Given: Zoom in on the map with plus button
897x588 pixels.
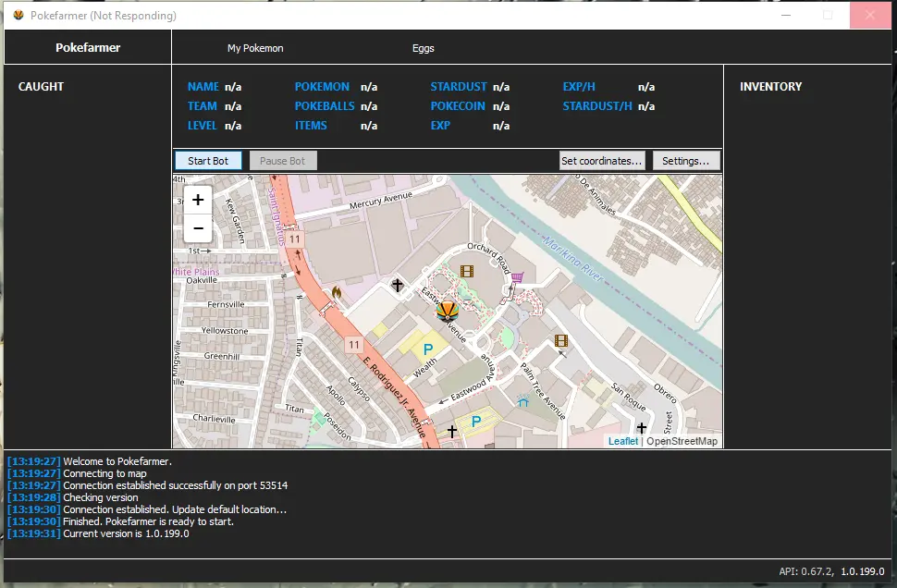Looking at the screenshot, I should (198, 200).
